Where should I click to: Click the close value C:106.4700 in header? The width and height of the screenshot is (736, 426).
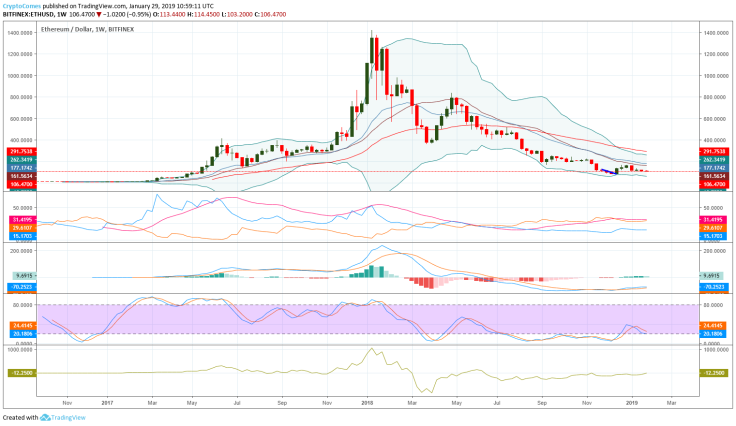(270, 15)
